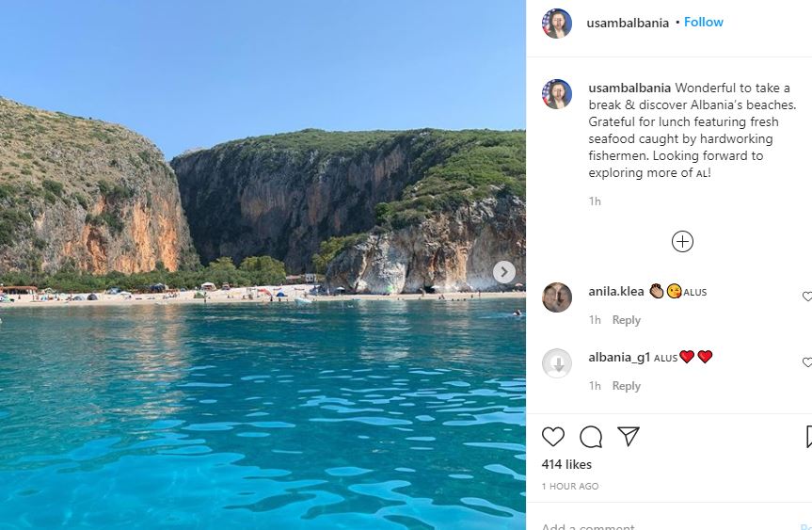Share post via the paper plane icon
This screenshot has width=812, height=530.
(629, 437)
